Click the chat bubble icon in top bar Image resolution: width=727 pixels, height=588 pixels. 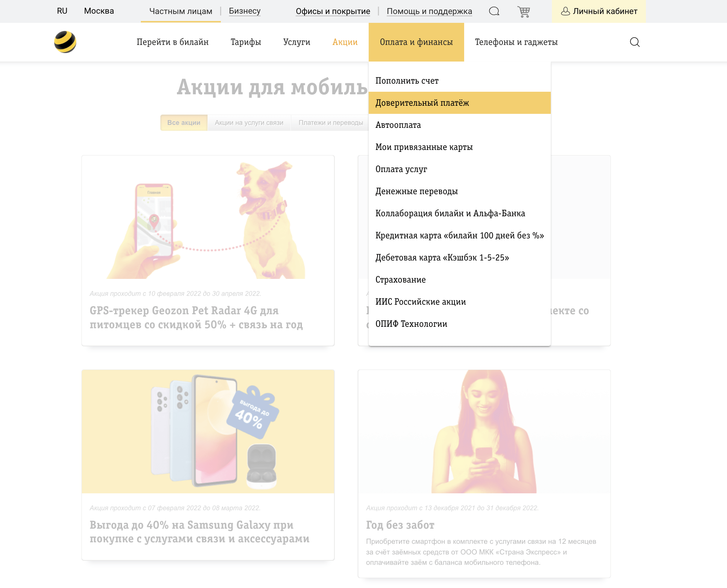click(x=494, y=11)
